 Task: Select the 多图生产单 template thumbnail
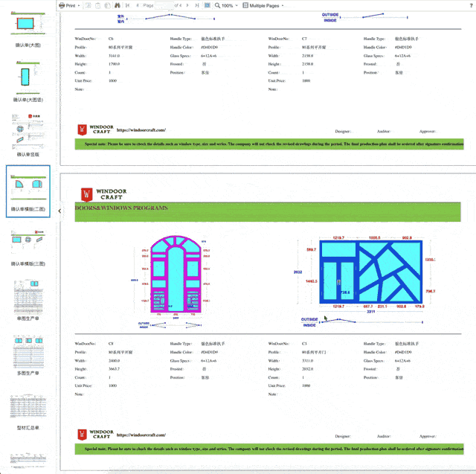[28, 355]
